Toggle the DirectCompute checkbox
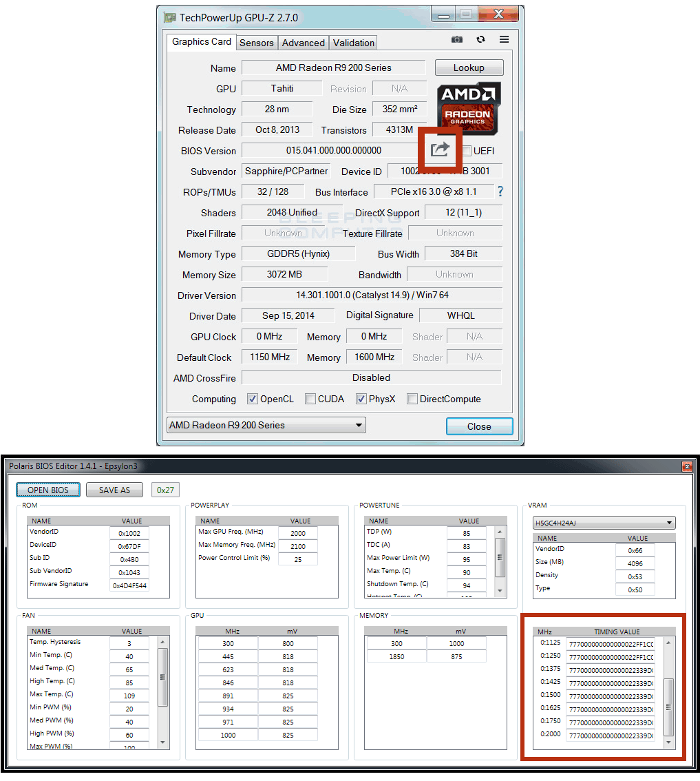Screen dimensions: 700x781 pos(412,399)
